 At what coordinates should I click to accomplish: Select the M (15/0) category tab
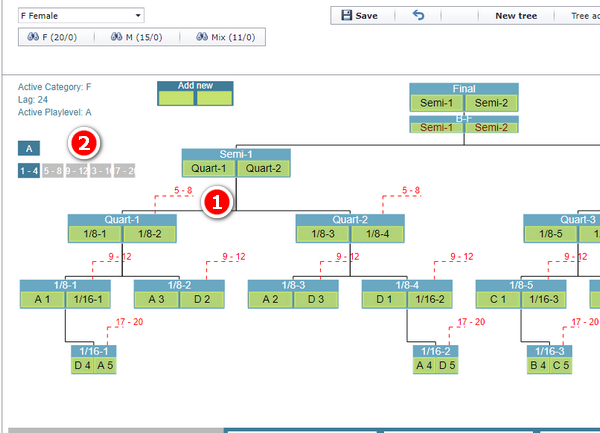tap(137, 37)
